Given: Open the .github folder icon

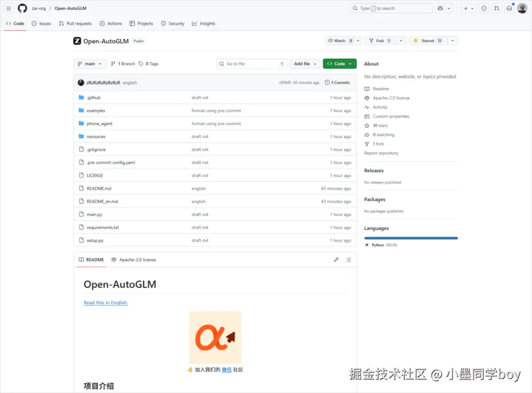Looking at the screenshot, I should click(x=81, y=97).
